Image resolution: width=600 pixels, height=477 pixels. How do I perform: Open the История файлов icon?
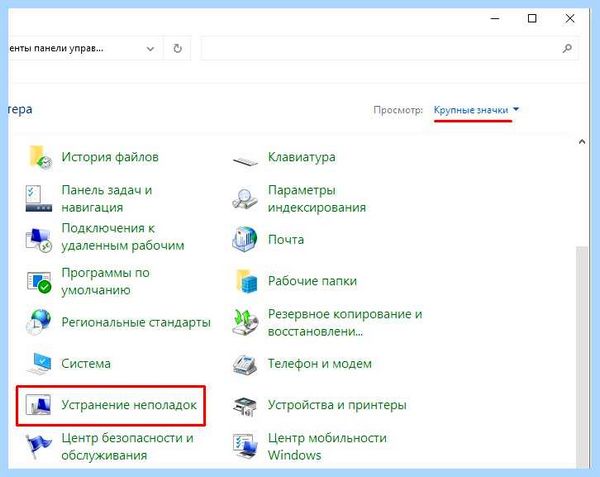click(x=40, y=157)
